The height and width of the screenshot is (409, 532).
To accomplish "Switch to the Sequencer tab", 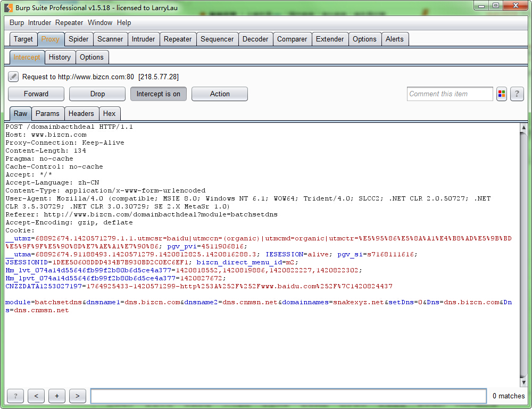I will click(x=217, y=39).
